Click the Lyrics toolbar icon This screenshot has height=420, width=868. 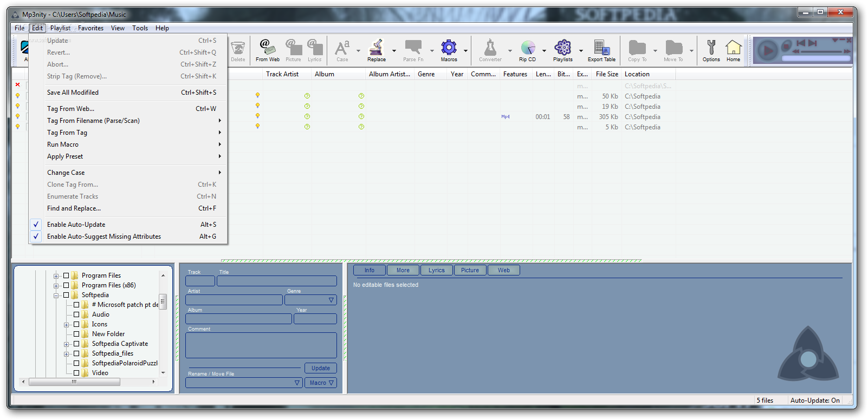click(x=315, y=51)
